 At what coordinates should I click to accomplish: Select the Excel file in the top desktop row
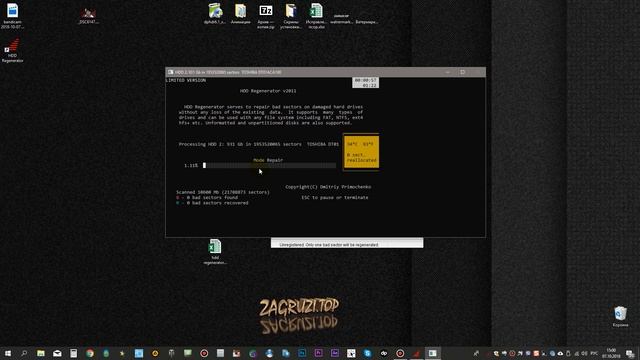click(316, 16)
